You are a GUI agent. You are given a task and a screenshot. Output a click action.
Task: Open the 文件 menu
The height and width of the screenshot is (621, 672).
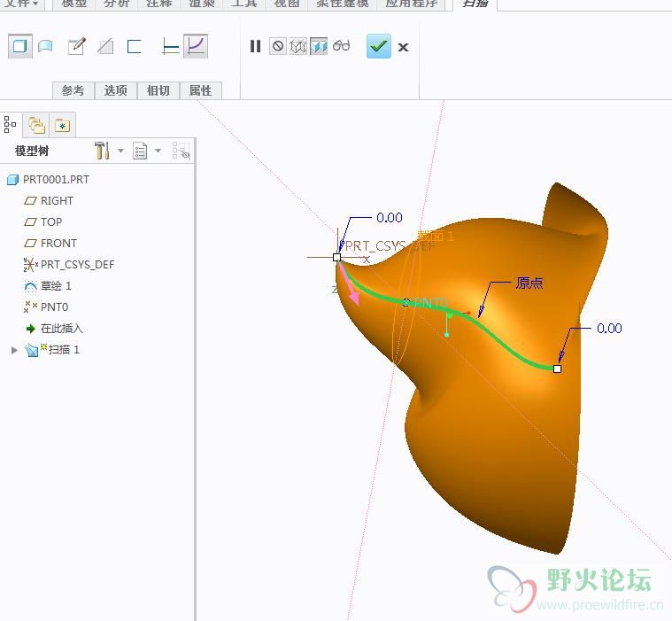click(x=20, y=4)
